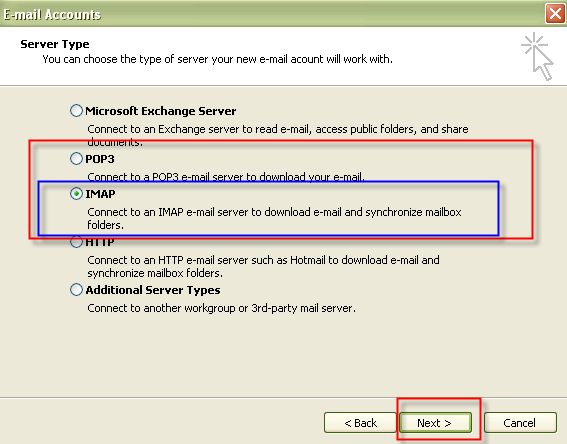567x444 pixels.
Task: Click the IMAP synchronize mailbox folders description
Action: click(274, 218)
